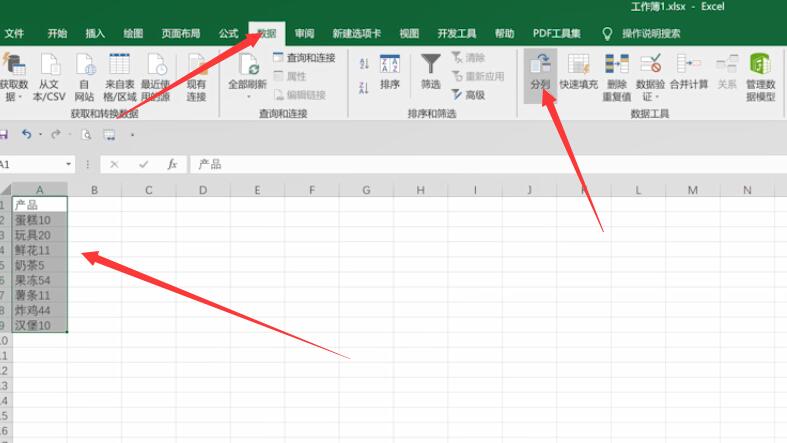Import data From Text/CSV (从文本/CSV)
Screen dimensions: 787x443
click(49, 76)
